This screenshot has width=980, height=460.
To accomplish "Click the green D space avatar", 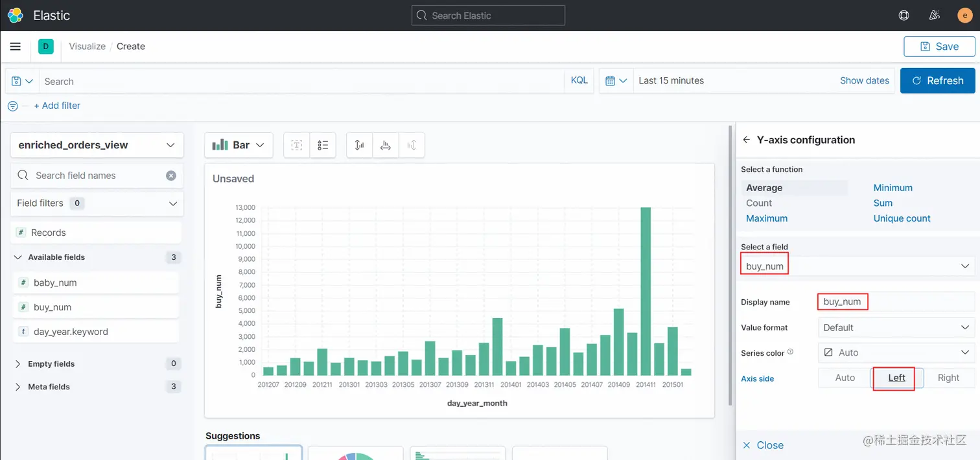I will point(45,47).
